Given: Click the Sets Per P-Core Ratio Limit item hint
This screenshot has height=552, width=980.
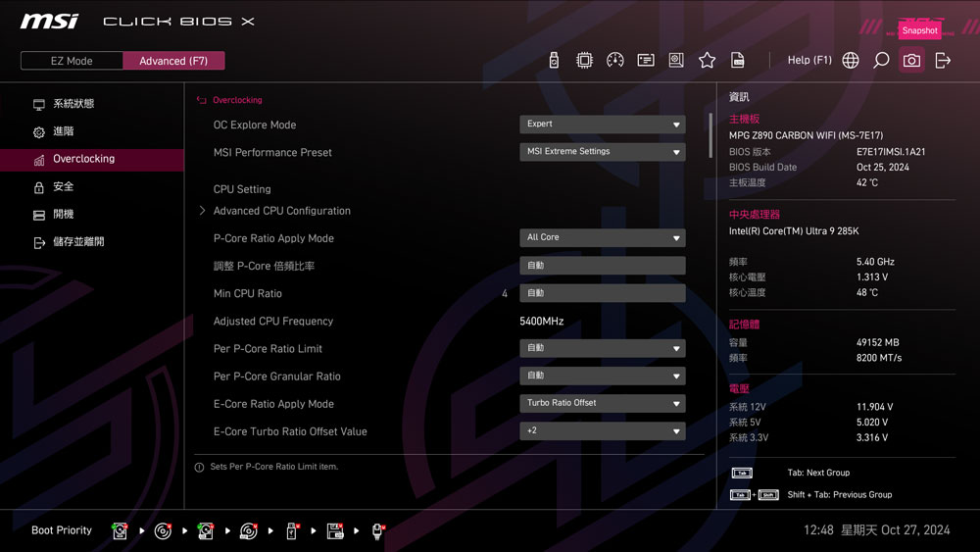Looking at the screenshot, I should (273, 467).
